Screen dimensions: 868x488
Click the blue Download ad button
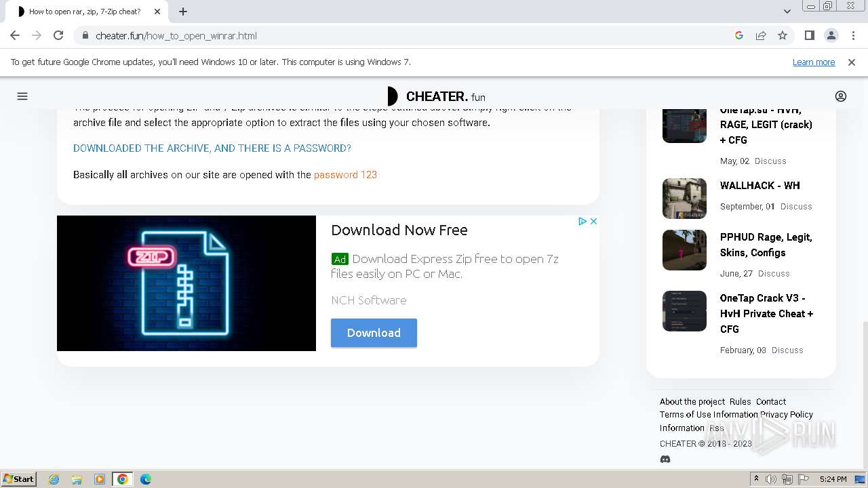374,333
